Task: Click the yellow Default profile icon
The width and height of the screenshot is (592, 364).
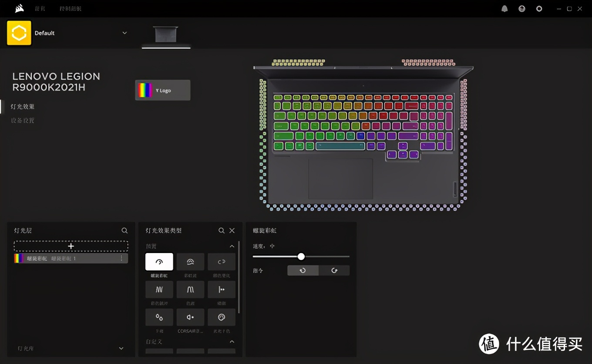Action: click(x=19, y=33)
